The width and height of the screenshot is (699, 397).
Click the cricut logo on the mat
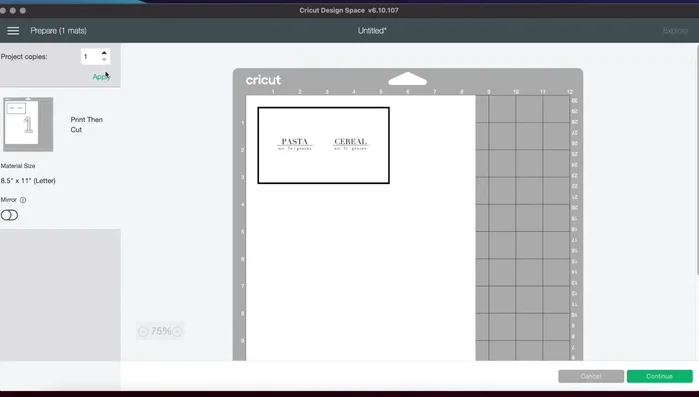click(x=263, y=80)
